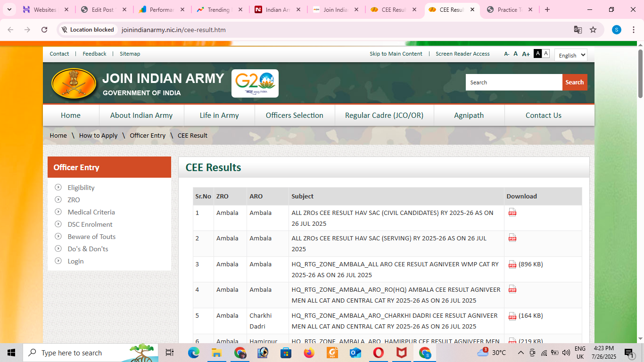Open McAfee from the taskbar

402,353
